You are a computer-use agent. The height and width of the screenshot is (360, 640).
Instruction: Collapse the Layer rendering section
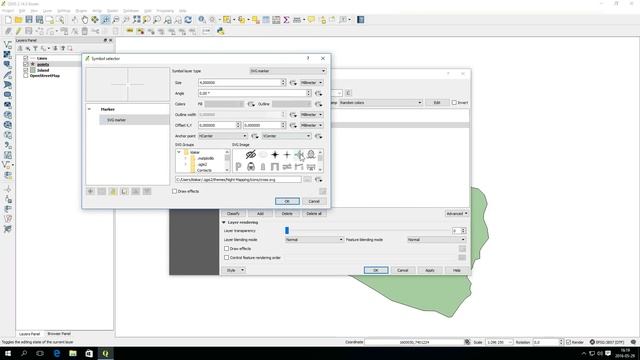(224, 222)
